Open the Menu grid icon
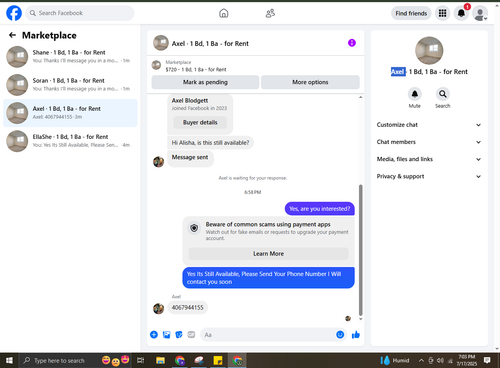 442,13
